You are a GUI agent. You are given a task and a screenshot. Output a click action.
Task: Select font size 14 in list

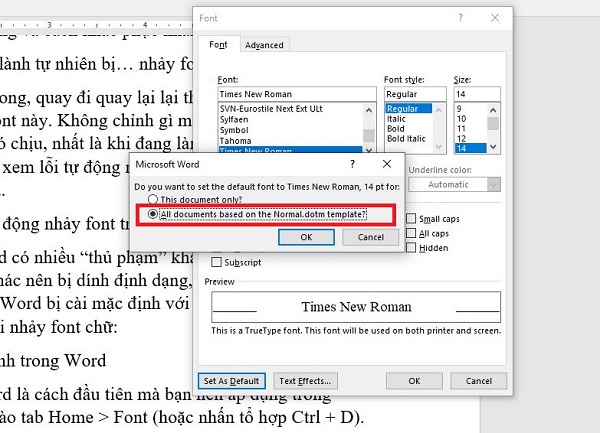pos(471,148)
